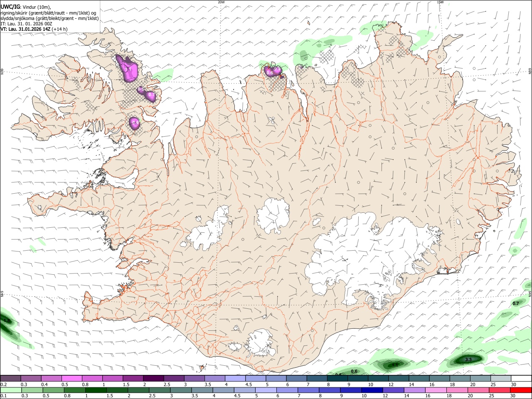Click the '15W' longitude label at top

[440, 2]
